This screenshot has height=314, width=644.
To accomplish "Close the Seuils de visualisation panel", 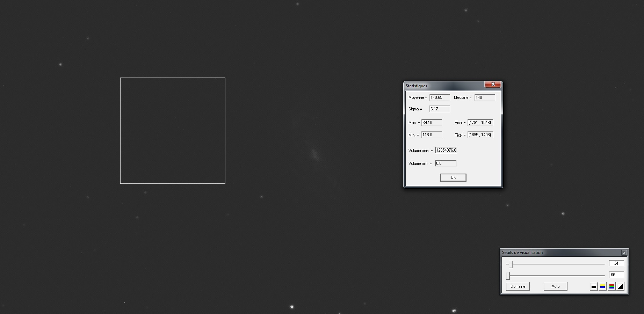I will 624,253.
